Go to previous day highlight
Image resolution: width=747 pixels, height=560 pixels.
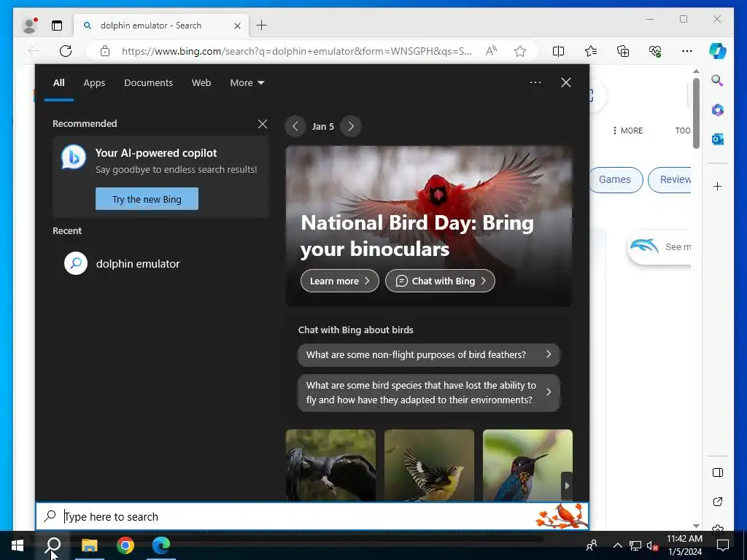295,126
